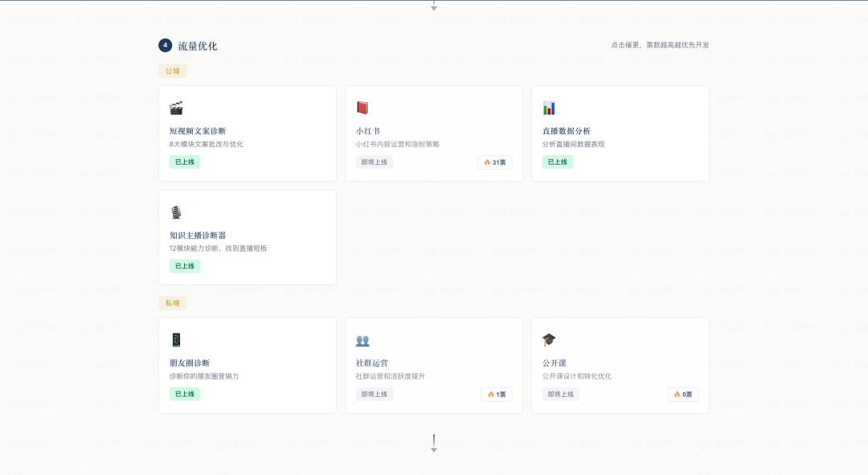Screen dimensions: 868x475
Task: Click 即将上线 badge on 公开课 card
Action: pos(561,394)
